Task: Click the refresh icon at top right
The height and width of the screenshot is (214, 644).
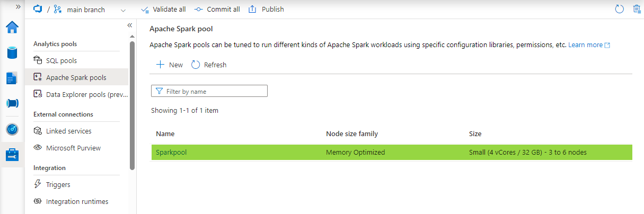Action: click(x=619, y=9)
